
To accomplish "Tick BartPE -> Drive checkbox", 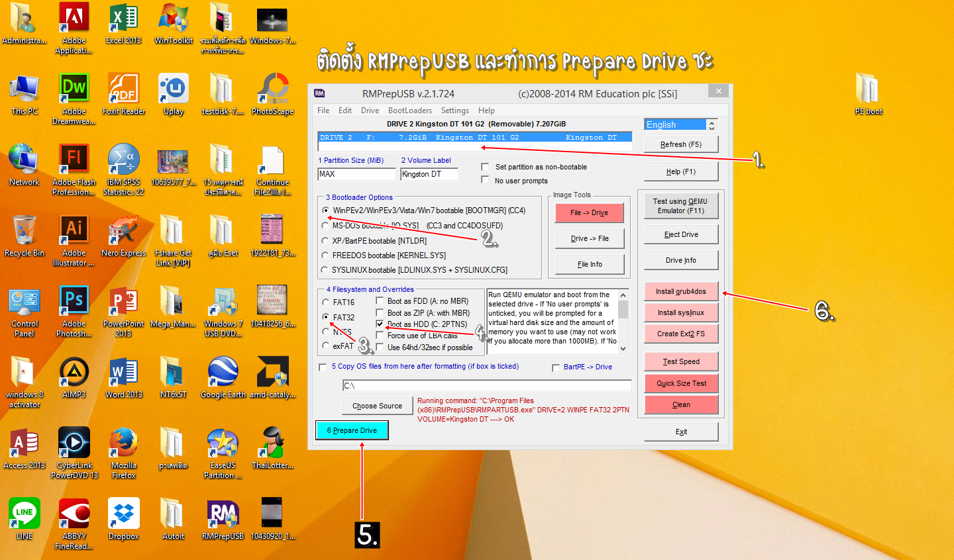I will coord(556,367).
